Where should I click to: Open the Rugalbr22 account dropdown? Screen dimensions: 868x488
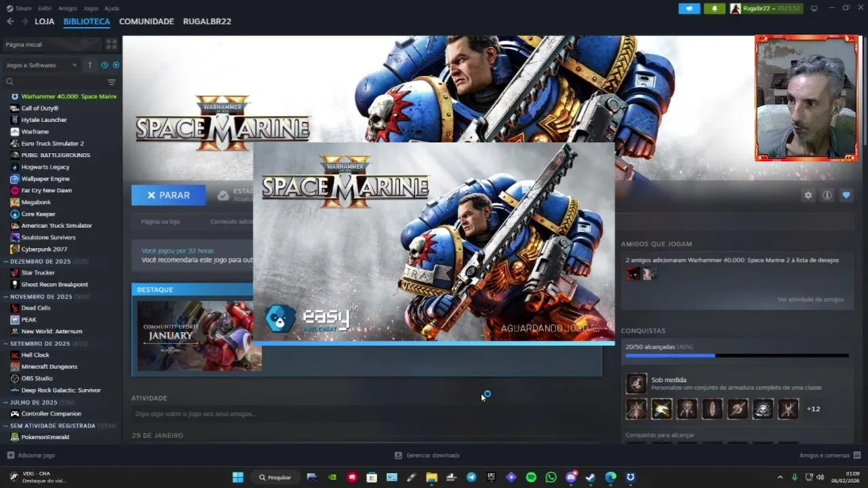766,8
